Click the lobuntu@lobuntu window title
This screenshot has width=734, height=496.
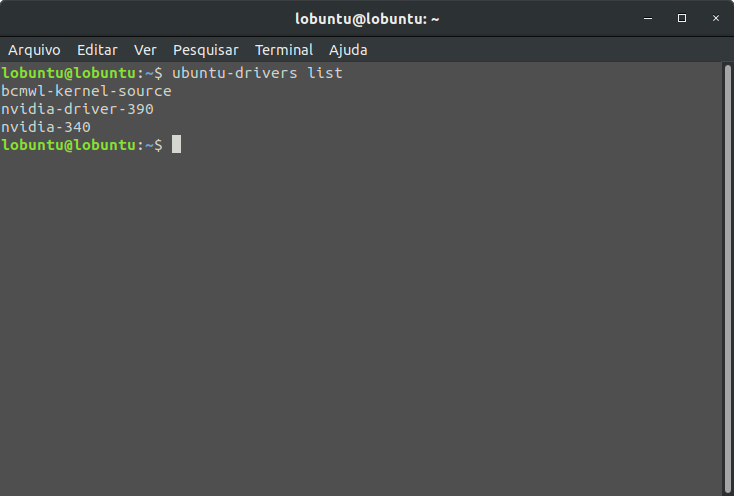[367, 18]
